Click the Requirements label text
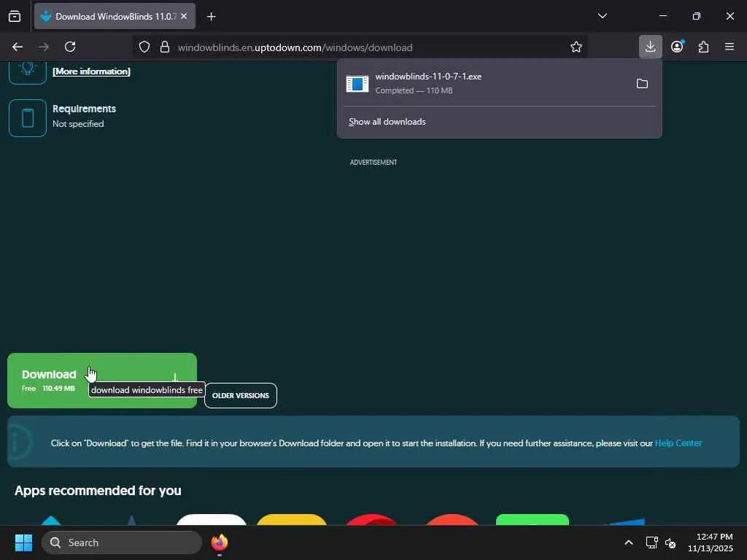The height and width of the screenshot is (560, 747). pos(84,109)
